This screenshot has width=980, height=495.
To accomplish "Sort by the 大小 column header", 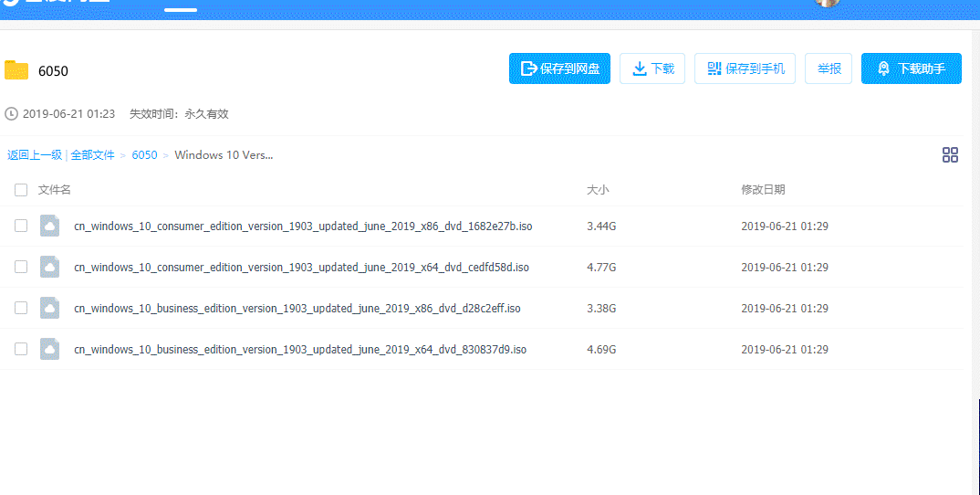I will (x=598, y=190).
